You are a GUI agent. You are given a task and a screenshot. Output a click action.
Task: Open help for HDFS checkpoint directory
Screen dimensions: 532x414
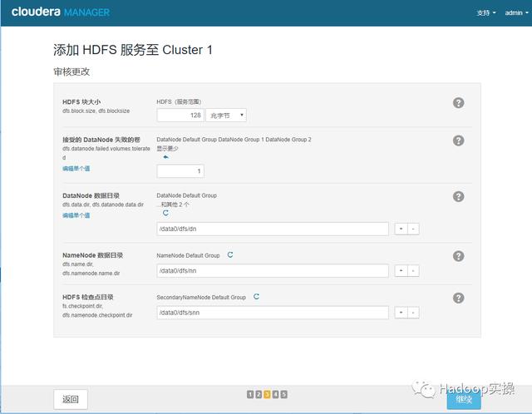458,298
